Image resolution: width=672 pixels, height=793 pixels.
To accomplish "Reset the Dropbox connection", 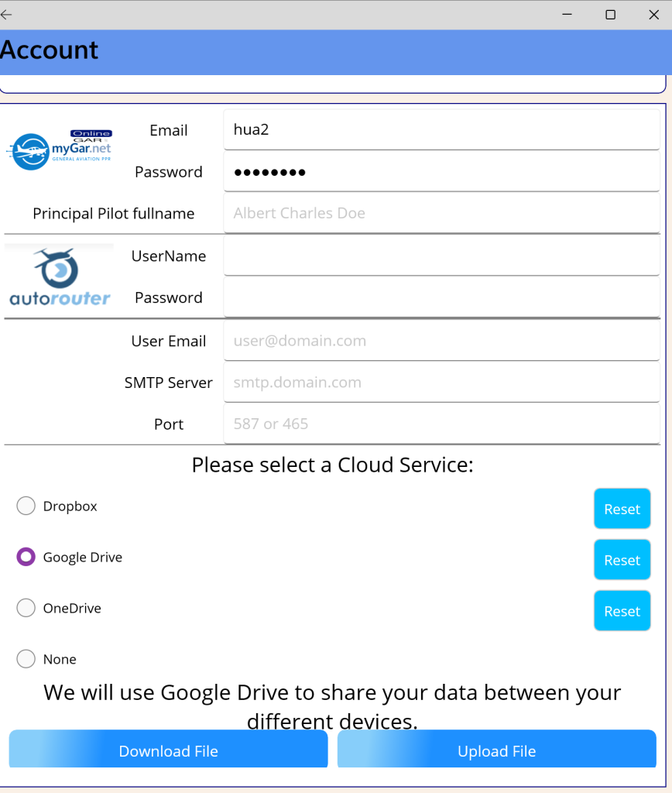I will [x=622, y=509].
